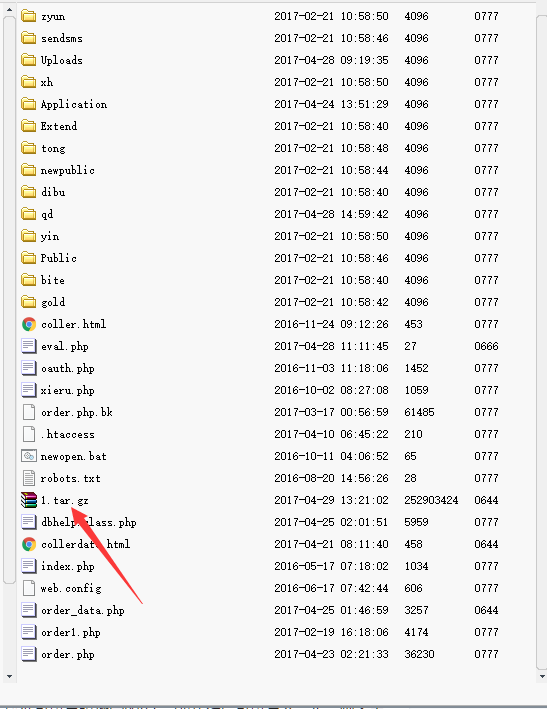Image resolution: width=547 pixels, height=709 pixels.
Task: Click the file icon for oauth.php
Action: coord(29,368)
